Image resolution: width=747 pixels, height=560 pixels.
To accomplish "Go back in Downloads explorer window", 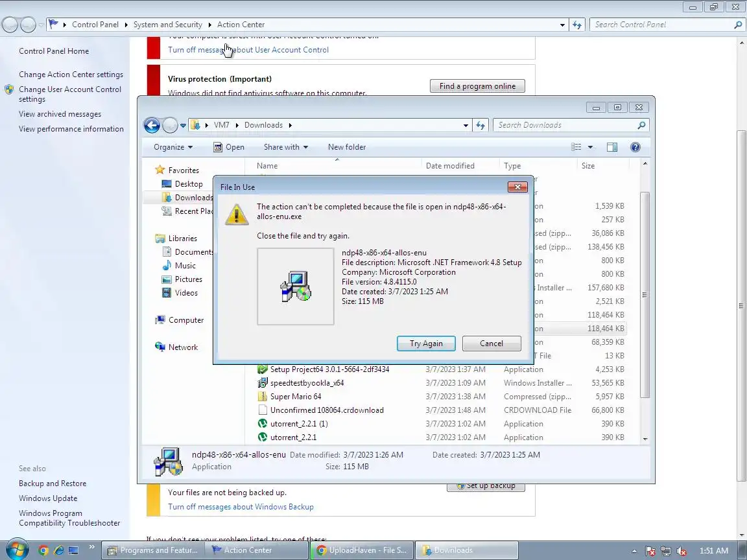I will 152,125.
